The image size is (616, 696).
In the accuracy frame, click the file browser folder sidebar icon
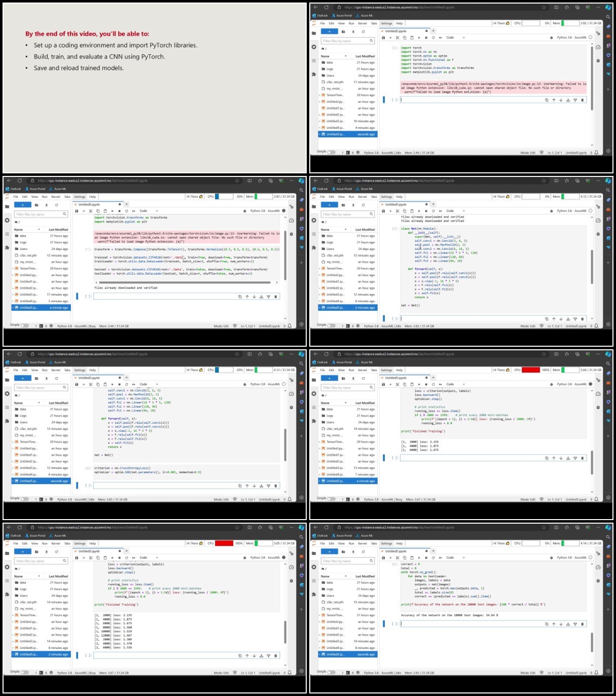click(314, 554)
